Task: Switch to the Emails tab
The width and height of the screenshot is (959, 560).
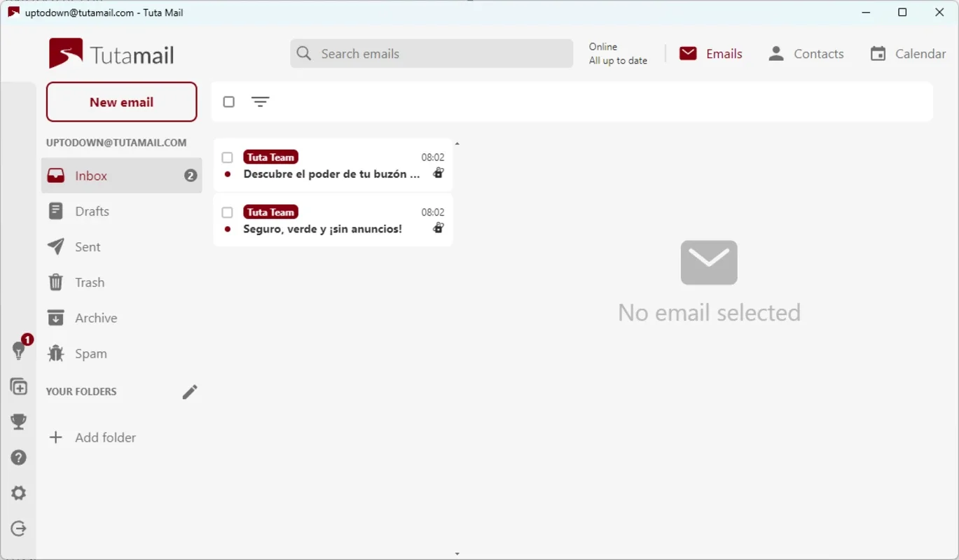Action: click(x=711, y=54)
